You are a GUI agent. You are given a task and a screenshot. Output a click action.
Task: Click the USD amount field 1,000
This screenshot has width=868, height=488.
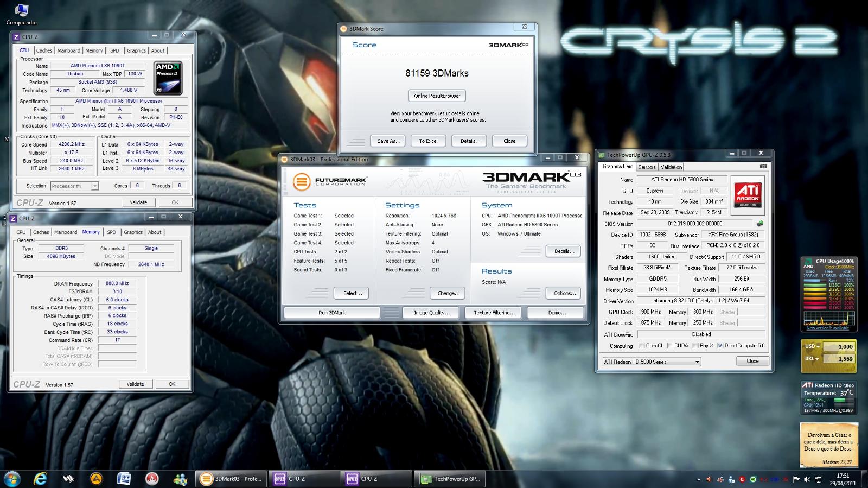tap(839, 346)
